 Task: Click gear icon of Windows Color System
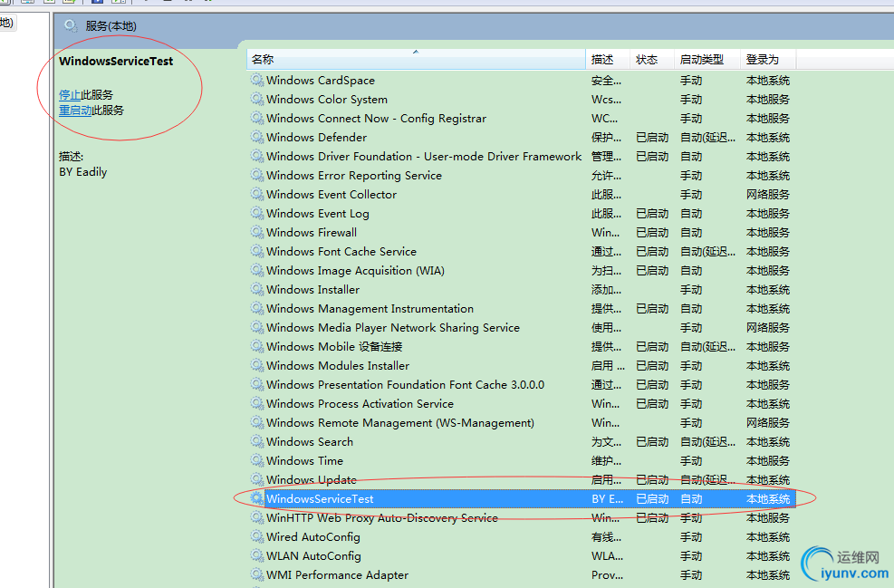click(257, 100)
